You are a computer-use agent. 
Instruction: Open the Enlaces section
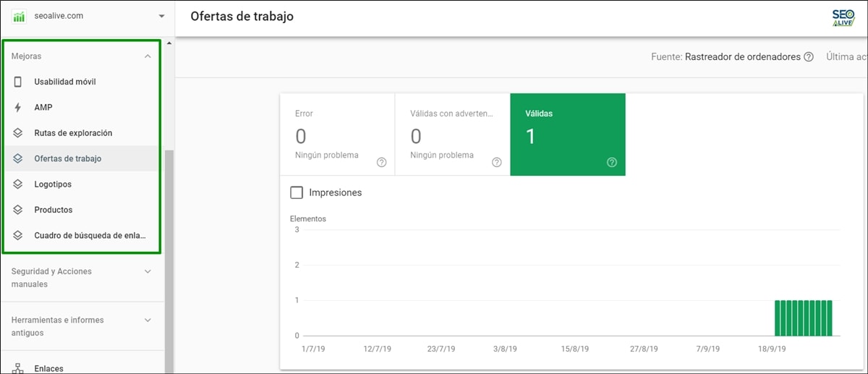[x=48, y=368]
